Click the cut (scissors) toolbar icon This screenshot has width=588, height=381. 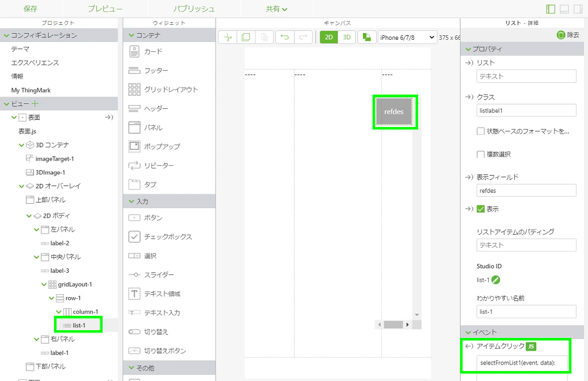228,37
